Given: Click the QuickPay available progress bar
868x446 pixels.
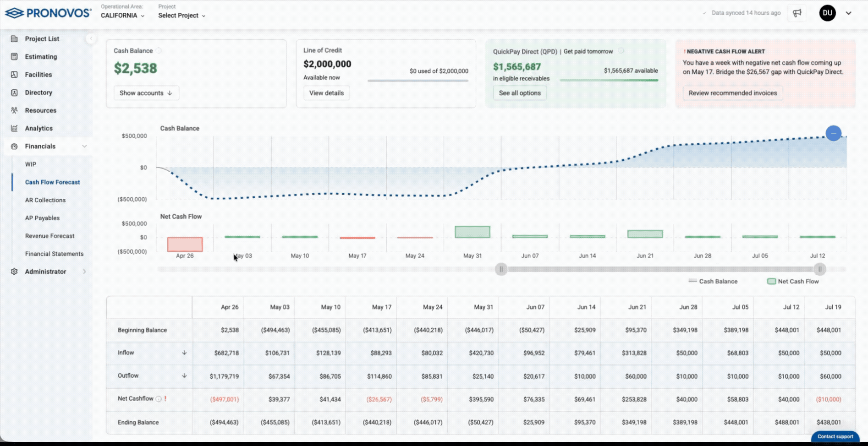Looking at the screenshot, I should [609, 80].
